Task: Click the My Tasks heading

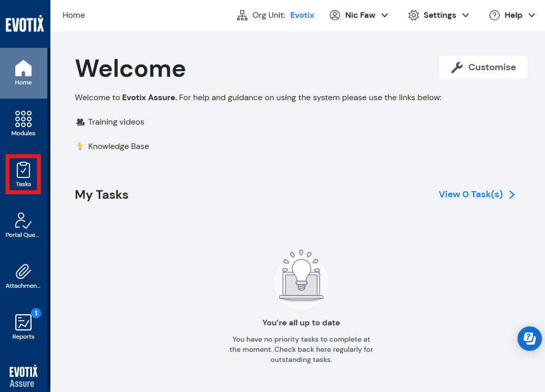Action: [x=101, y=195]
